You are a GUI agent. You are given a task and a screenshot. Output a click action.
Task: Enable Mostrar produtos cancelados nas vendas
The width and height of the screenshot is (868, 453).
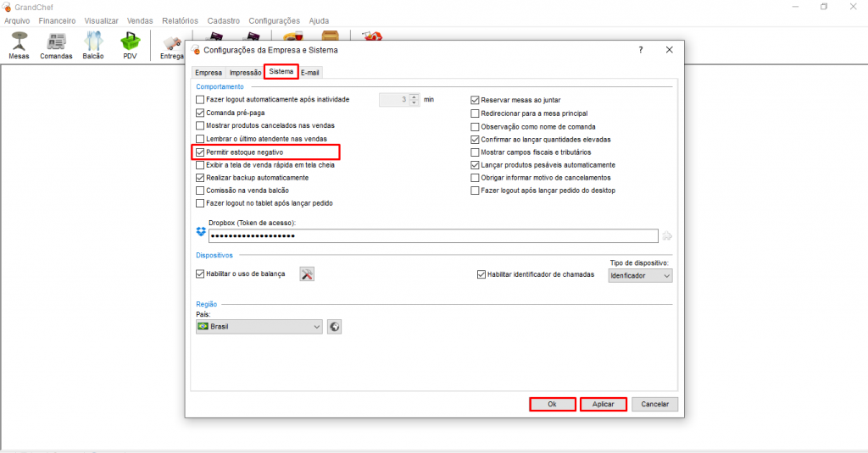coord(200,125)
